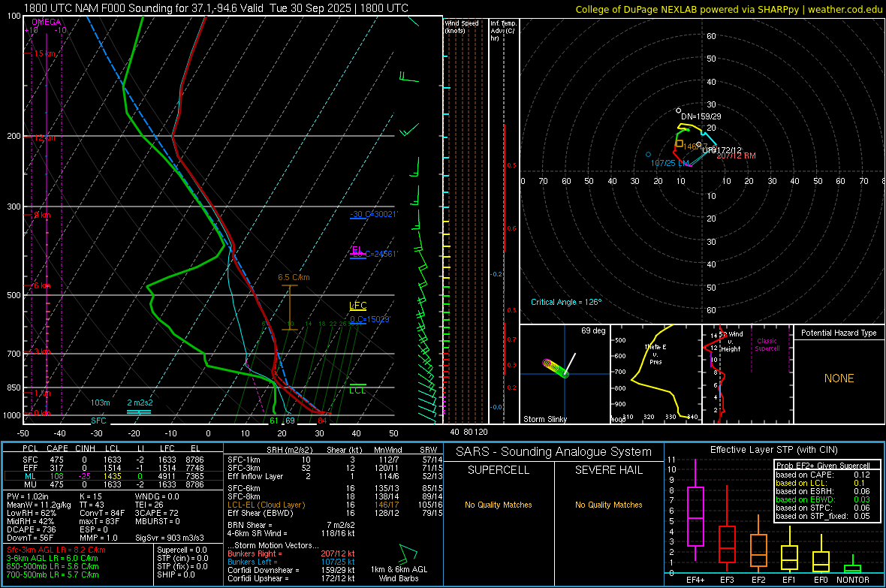The width and height of the screenshot is (886, 588).
Task: Click the 'Wind Speed (knots)' panel header
Action: pos(462,26)
